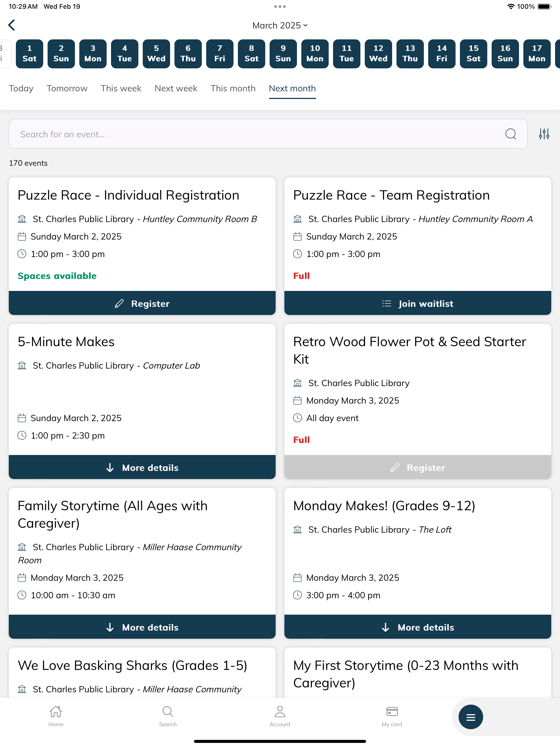Pick the 14 Fri date chip

(x=442, y=54)
